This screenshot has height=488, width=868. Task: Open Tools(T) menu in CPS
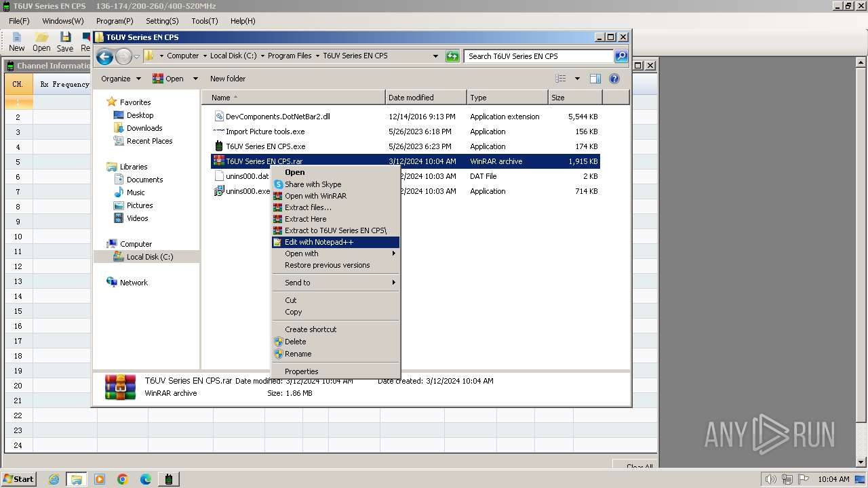(x=205, y=21)
